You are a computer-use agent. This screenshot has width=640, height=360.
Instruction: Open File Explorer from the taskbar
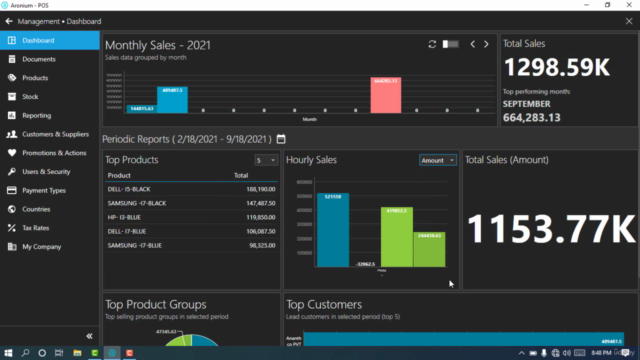point(77,353)
